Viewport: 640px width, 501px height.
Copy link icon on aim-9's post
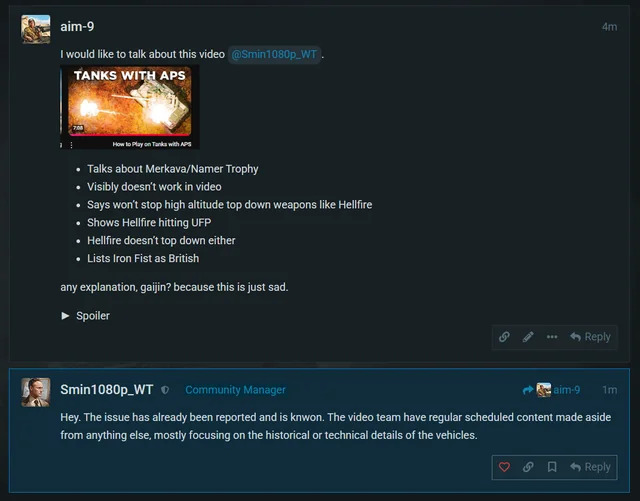pos(504,337)
